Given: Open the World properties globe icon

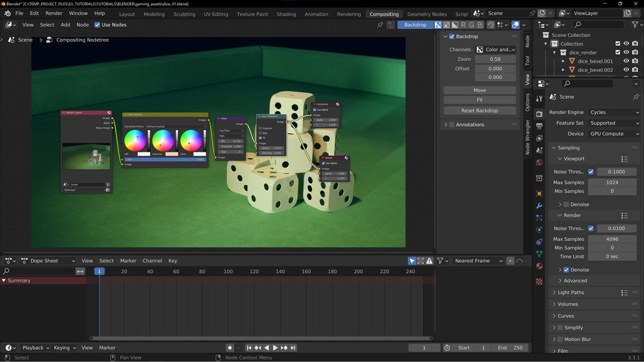Looking at the screenshot, I should tap(540, 163).
